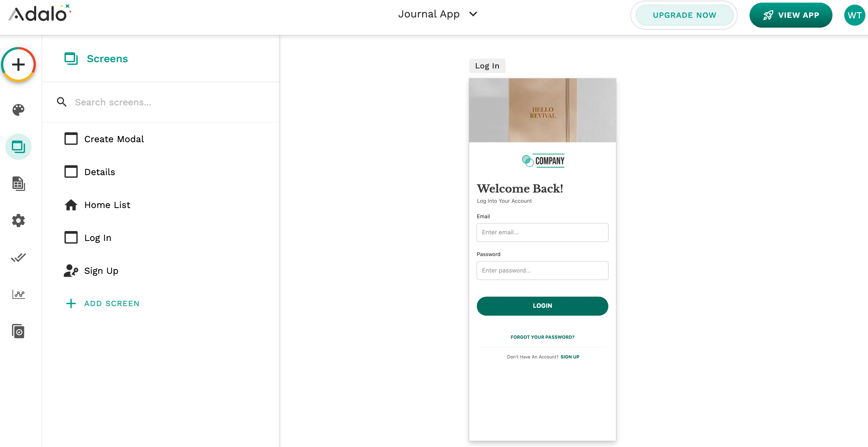Screen dimensions: 868x447
Task: Launch the app with View App
Action: (790, 15)
